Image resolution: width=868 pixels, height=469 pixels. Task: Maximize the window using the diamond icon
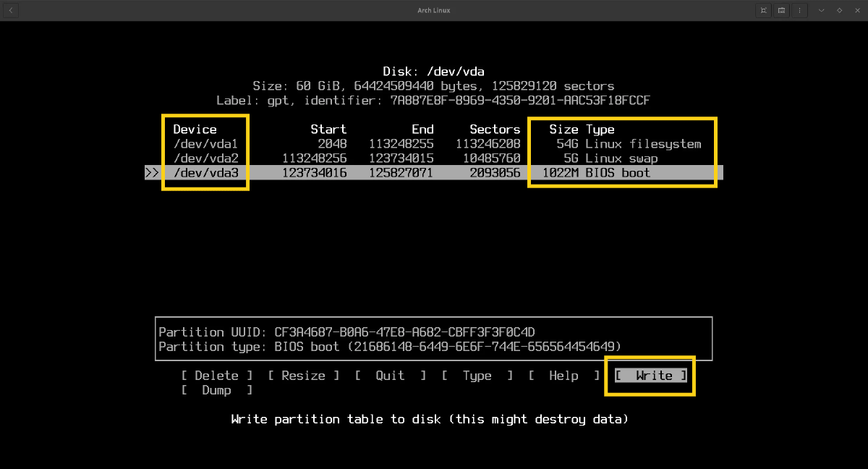click(x=839, y=10)
